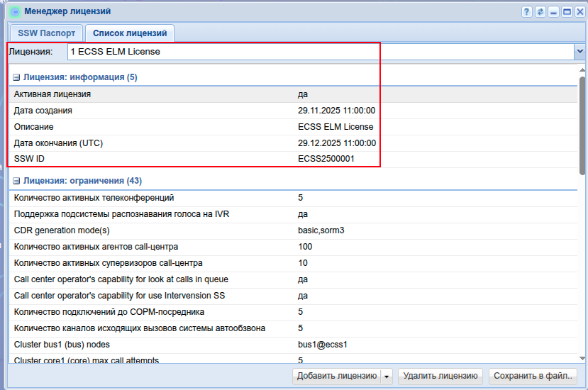Viewport: 588px width, 390px height.
Task: Select the Список лицензий tab
Action: 130,33
